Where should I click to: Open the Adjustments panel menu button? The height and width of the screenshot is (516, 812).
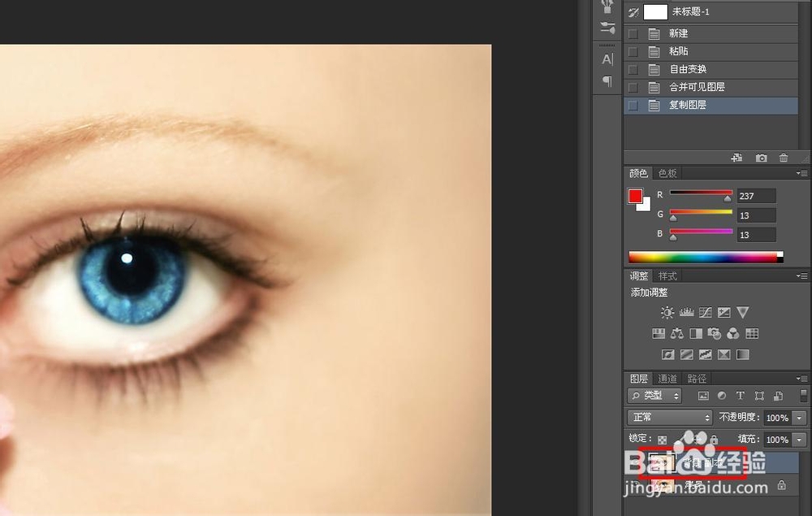click(801, 275)
